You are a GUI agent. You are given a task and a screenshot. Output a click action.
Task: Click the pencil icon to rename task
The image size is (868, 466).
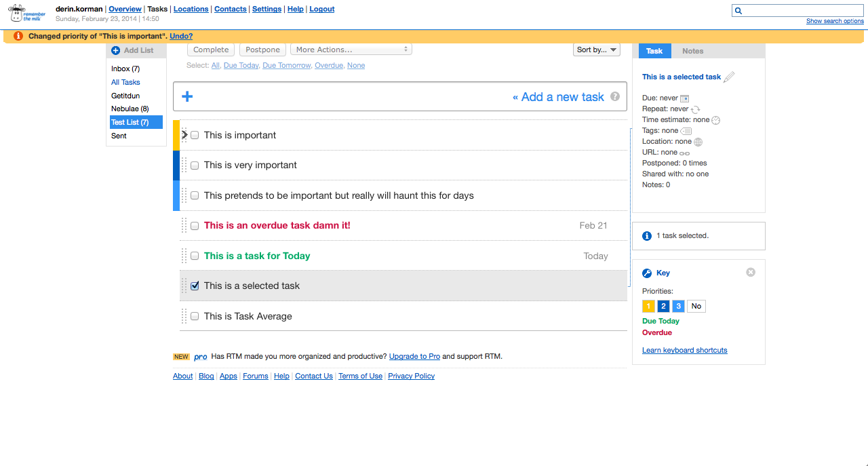tap(729, 77)
